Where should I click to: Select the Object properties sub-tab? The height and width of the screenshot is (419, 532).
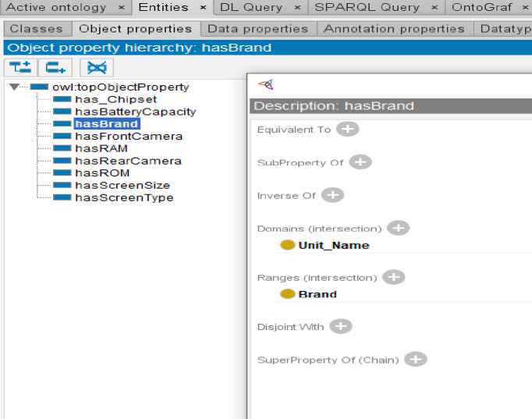pyautogui.click(x=136, y=29)
